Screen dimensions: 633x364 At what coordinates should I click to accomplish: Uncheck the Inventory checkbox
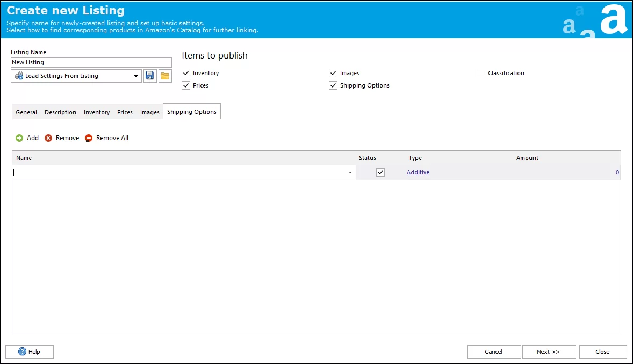coord(186,73)
